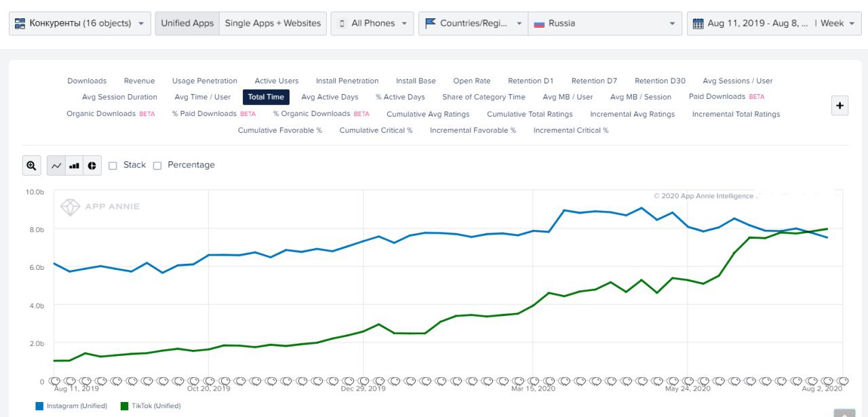Toggle the TikTok (Unified) legend label
The width and height of the screenshot is (868, 417).
(156, 406)
